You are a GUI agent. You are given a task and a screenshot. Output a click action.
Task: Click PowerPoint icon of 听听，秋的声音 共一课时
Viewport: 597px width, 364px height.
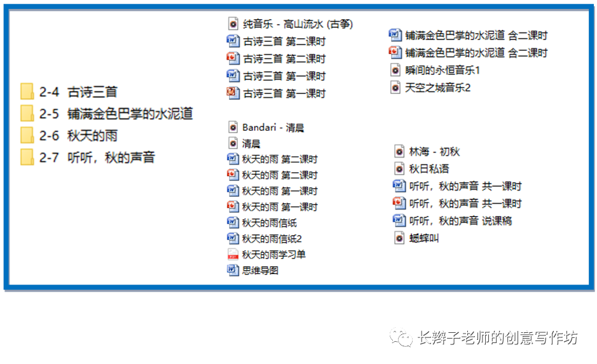tap(399, 203)
